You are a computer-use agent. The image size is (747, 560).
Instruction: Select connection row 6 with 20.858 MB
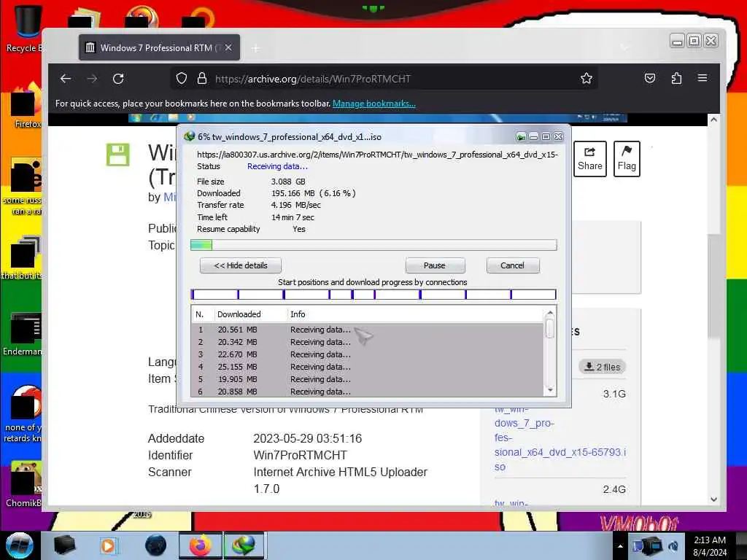point(368,391)
